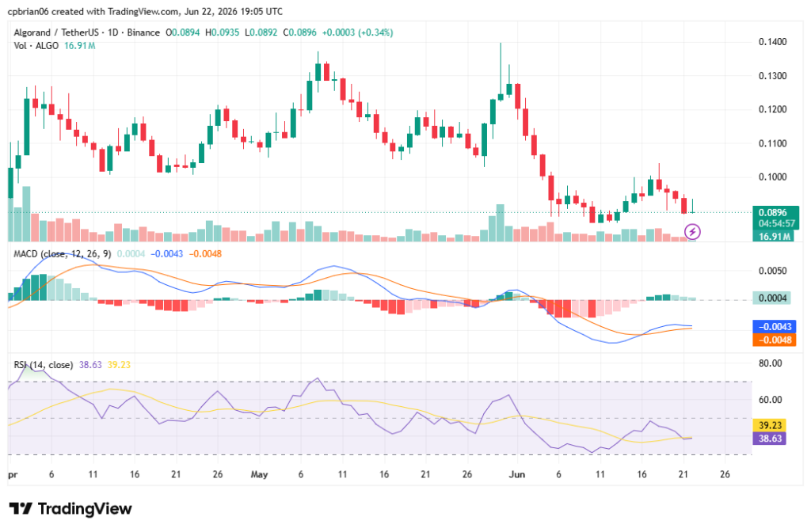Click the RSI label 38.63 on axis
The image size is (811, 532).
point(770,439)
